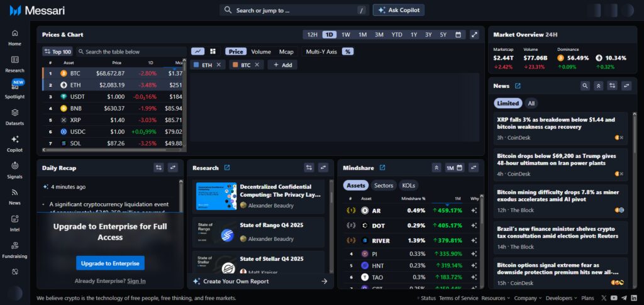This screenshot has height=305, width=644.
Task: Open State of Rango Q4 2025 thumbnail
Action: (216, 233)
